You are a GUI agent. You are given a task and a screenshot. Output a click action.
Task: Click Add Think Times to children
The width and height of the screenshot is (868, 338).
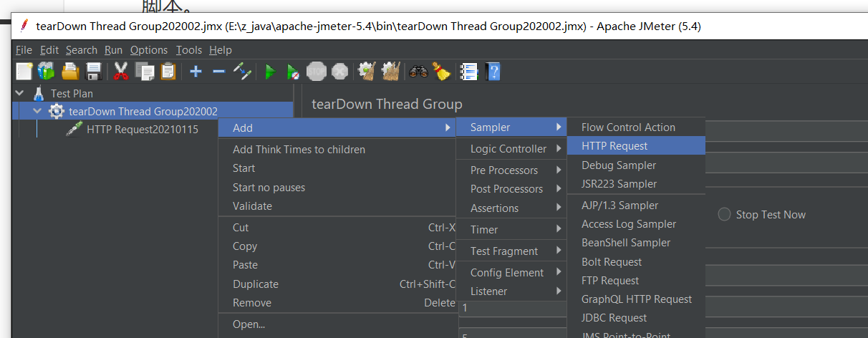[x=337, y=149]
